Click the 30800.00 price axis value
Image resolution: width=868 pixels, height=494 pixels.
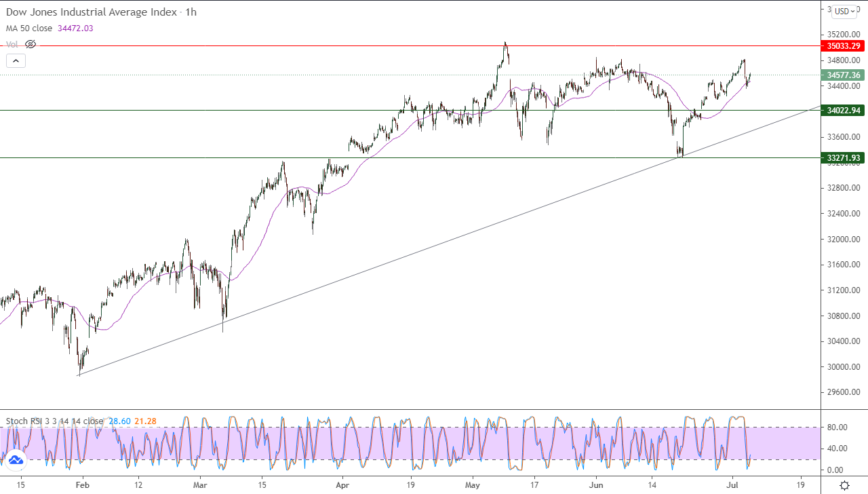(x=844, y=316)
